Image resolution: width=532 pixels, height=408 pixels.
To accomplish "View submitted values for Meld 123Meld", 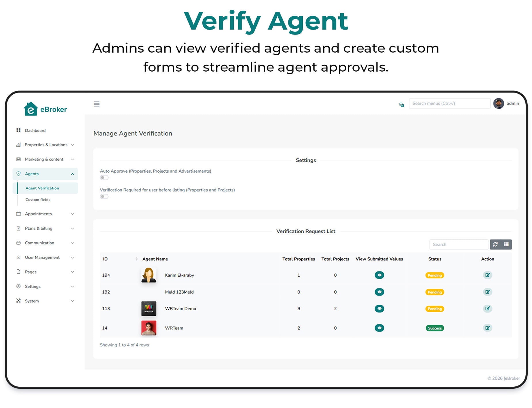I will click(x=379, y=292).
